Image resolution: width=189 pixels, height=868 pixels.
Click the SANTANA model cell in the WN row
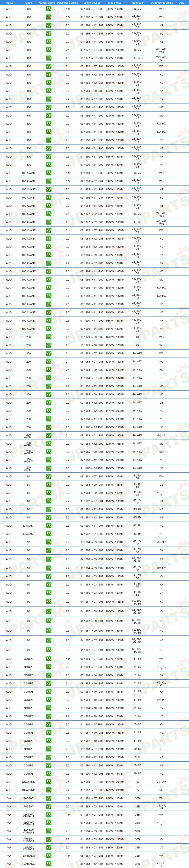(29, 855)
